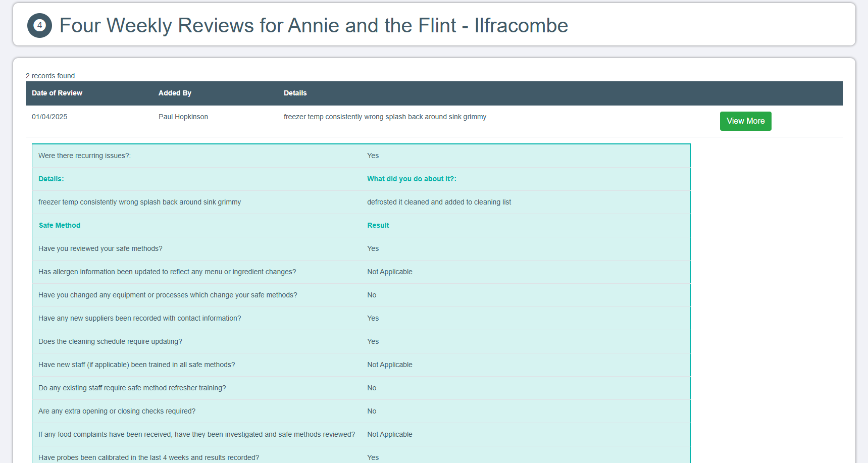
Task: Select the 'Have any new suppliers been recorded' question
Action: tap(140, 318)
